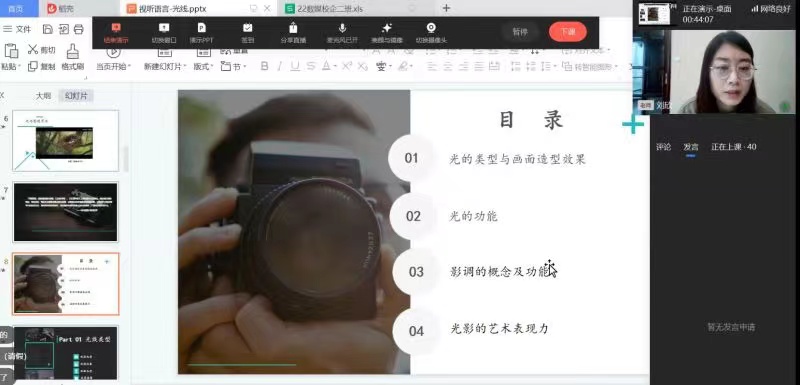This screenshot has height=385, width=800.
Task: Open the line spacing dropdown
Action: 548,66
